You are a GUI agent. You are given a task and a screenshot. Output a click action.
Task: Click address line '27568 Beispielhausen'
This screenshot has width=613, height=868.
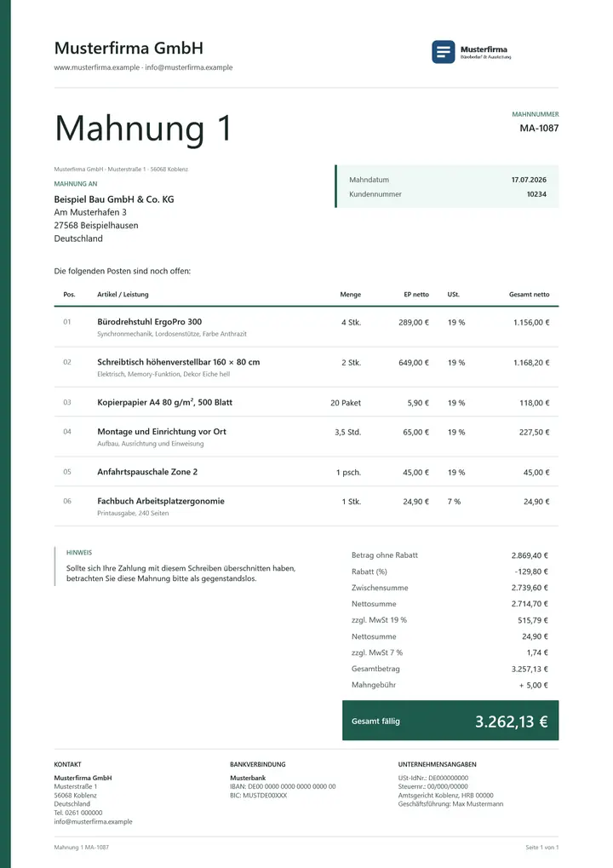click(x=96, y=225)
